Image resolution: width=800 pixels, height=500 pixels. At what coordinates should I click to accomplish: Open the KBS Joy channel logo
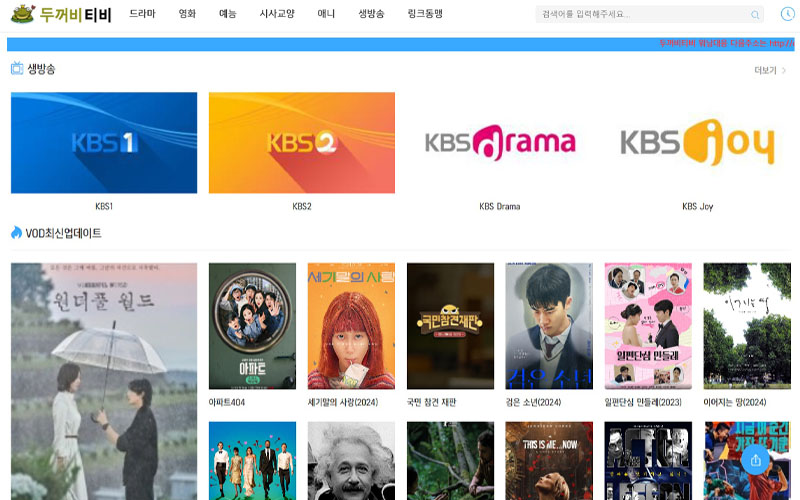697,143
